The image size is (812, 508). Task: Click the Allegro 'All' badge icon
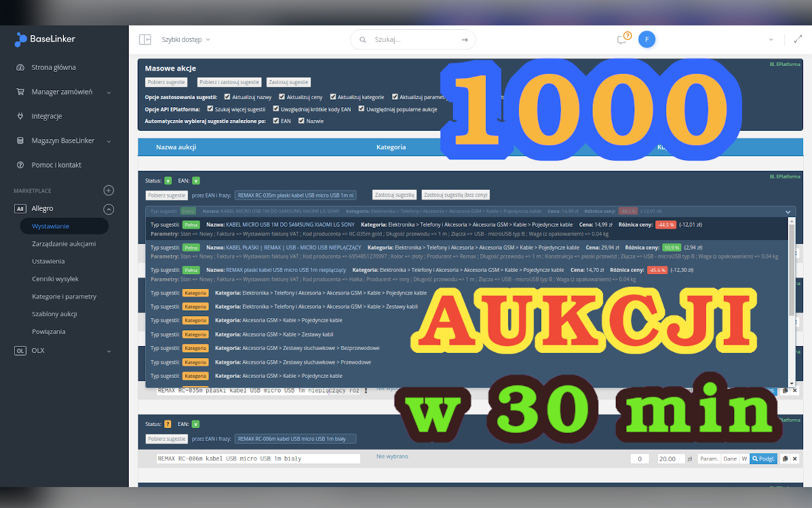tap(20, 208)
